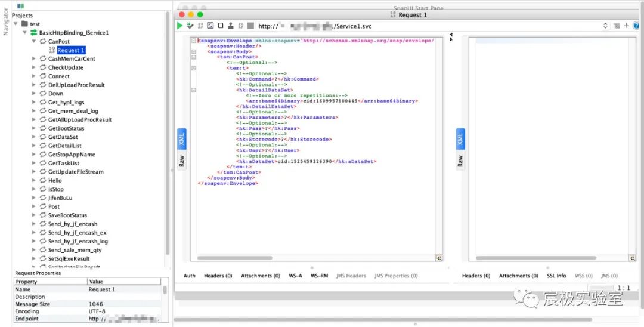Open the WS-A tab

click(295, 276)
